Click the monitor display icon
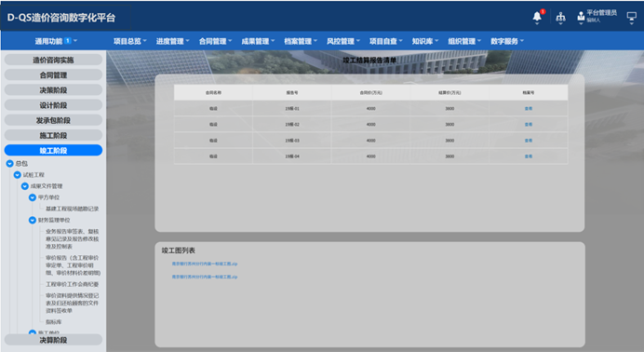 pos(631,17)
